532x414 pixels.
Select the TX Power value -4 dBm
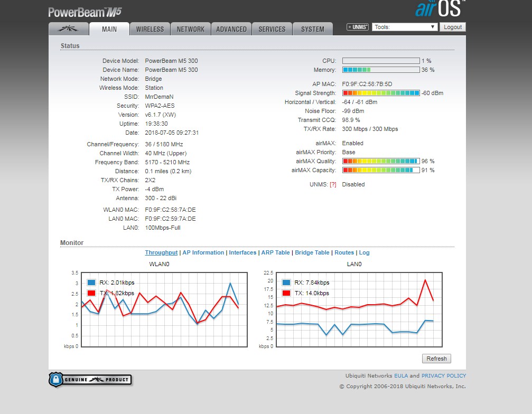(154, 189)
